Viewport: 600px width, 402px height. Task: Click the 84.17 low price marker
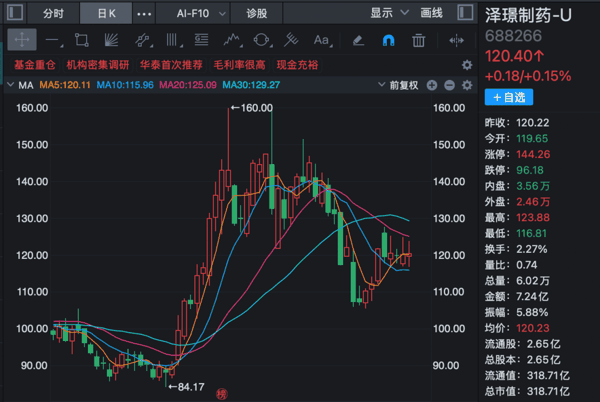tap(186, 387)
